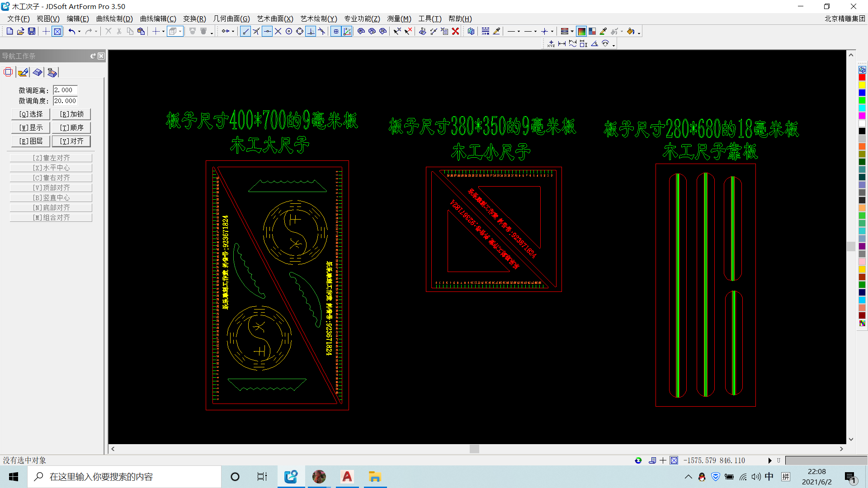The width and height of the screenshot is (868, 488).
Task: Select the Paste clipboard icon
Action: click(x=141, y=31)
